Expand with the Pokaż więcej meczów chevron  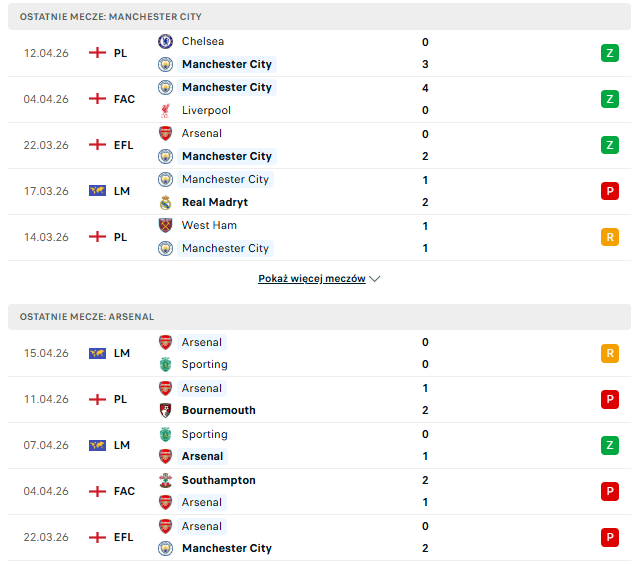pos(375,279)
